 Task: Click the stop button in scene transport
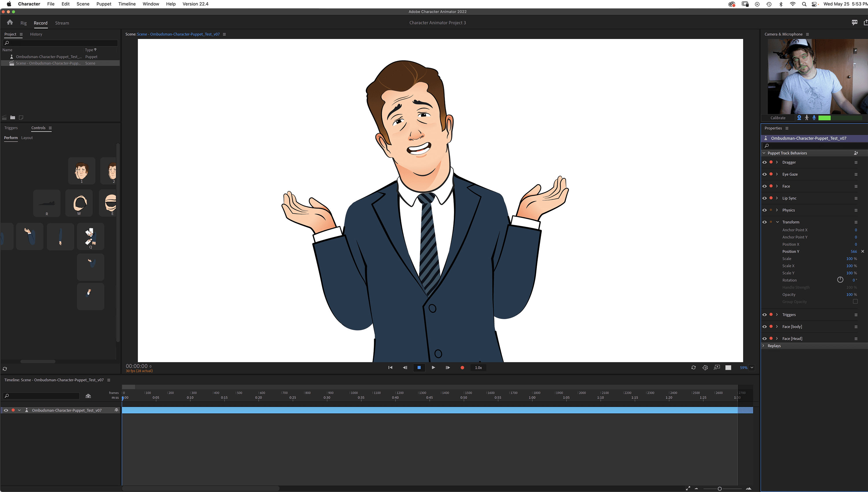click(419, 368)
